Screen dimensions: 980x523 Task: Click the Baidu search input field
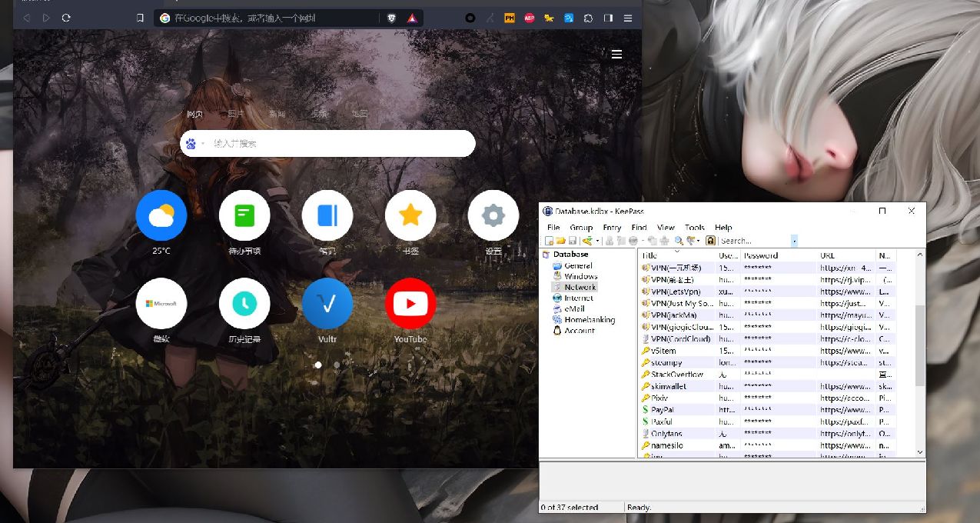tap(338, 144)
